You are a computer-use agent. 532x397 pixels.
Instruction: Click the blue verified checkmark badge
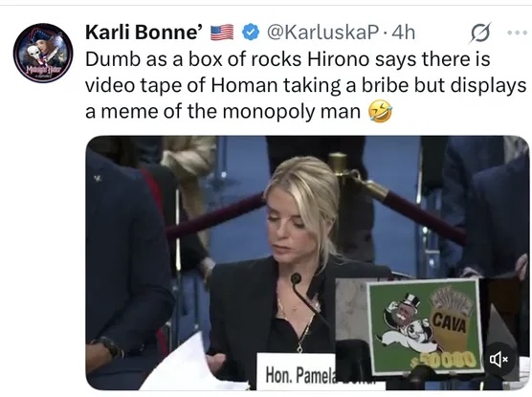[x=251, y=33]
